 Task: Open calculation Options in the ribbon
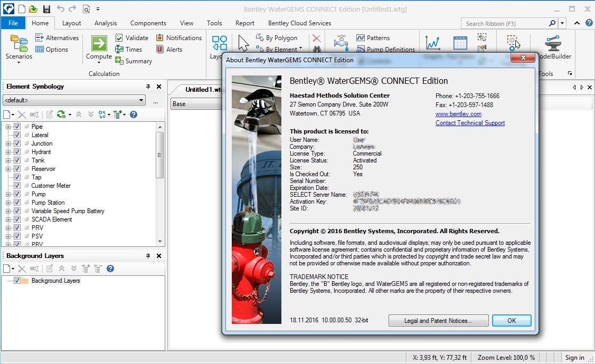point(52,49)
